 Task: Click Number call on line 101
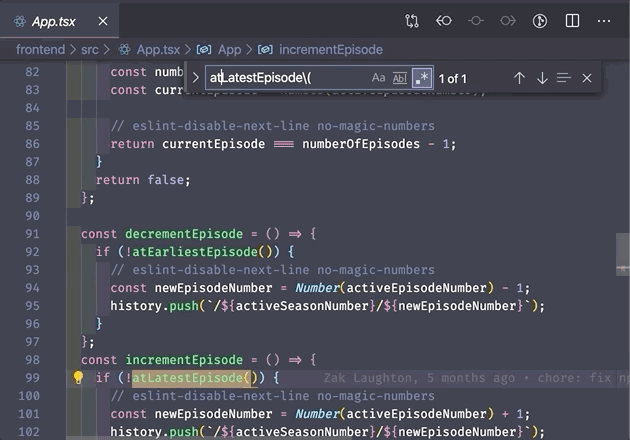tap(317, 414)
